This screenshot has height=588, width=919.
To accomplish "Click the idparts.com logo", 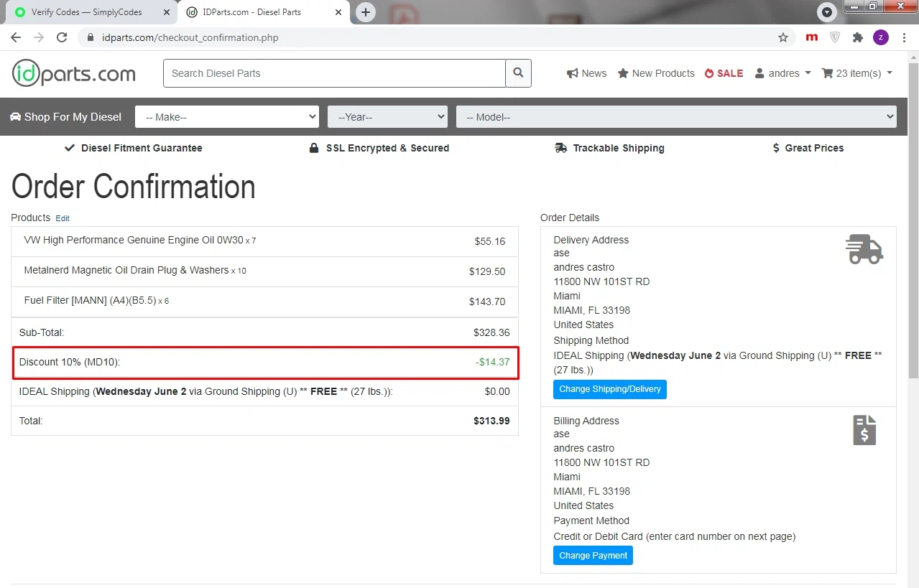I will click(x=74, y=73).
